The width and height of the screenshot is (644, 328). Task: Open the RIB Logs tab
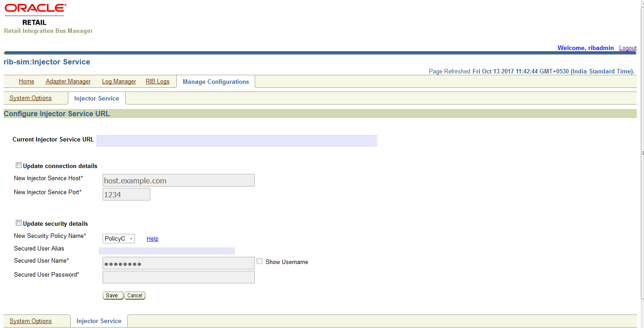158,82
